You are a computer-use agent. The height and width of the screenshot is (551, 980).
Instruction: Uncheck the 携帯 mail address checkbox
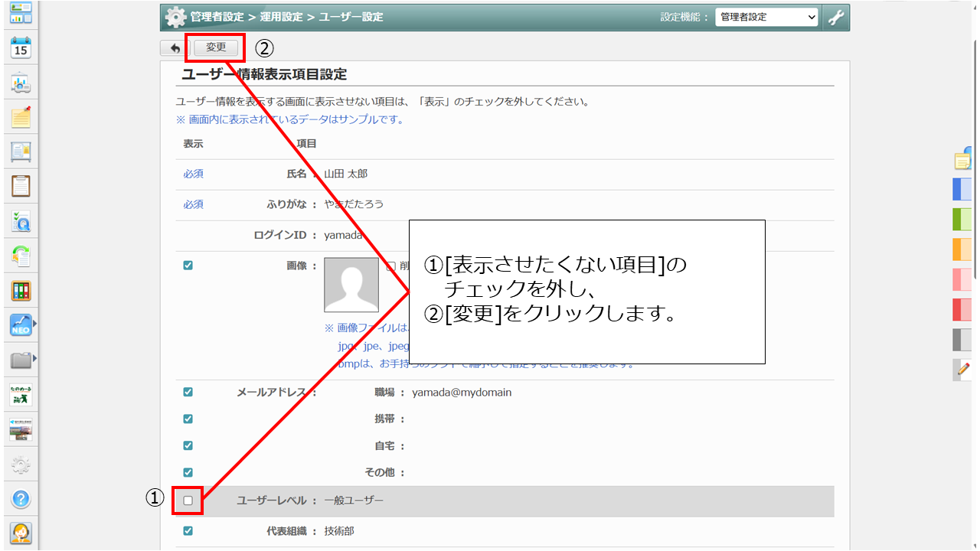pyautogui.click(x=188, y=419)
